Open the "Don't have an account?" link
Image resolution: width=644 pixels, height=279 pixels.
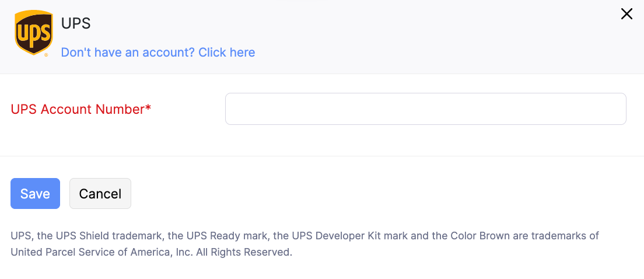click(157, 53)
